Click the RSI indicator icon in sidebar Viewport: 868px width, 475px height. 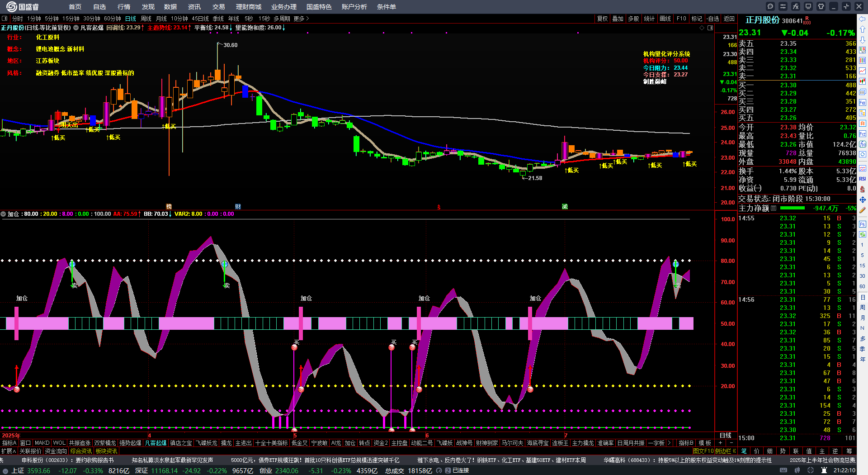click(x=863, y=179)
